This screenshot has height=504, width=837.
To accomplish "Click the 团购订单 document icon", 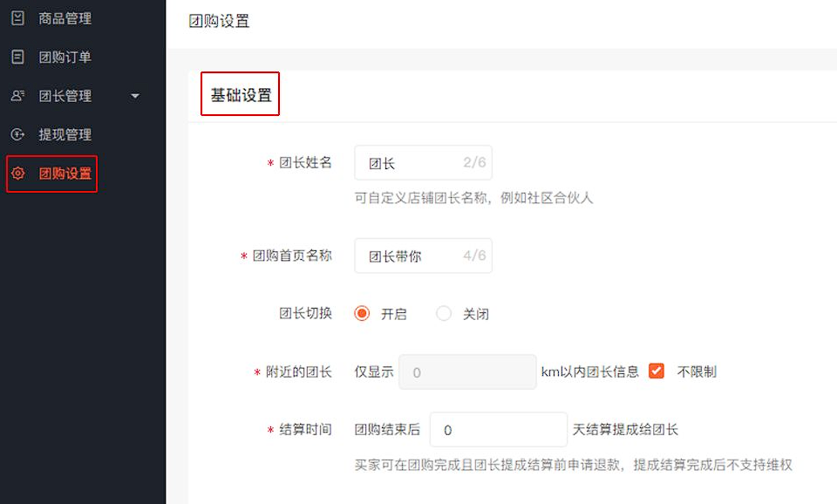I will point(17,57).
